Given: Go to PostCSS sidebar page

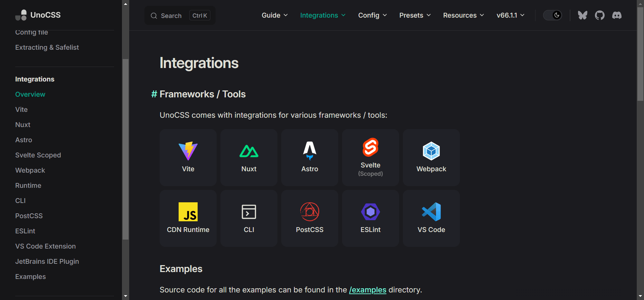Looking at the screenshot, I should pyautogui.click(x=29, y=216).
